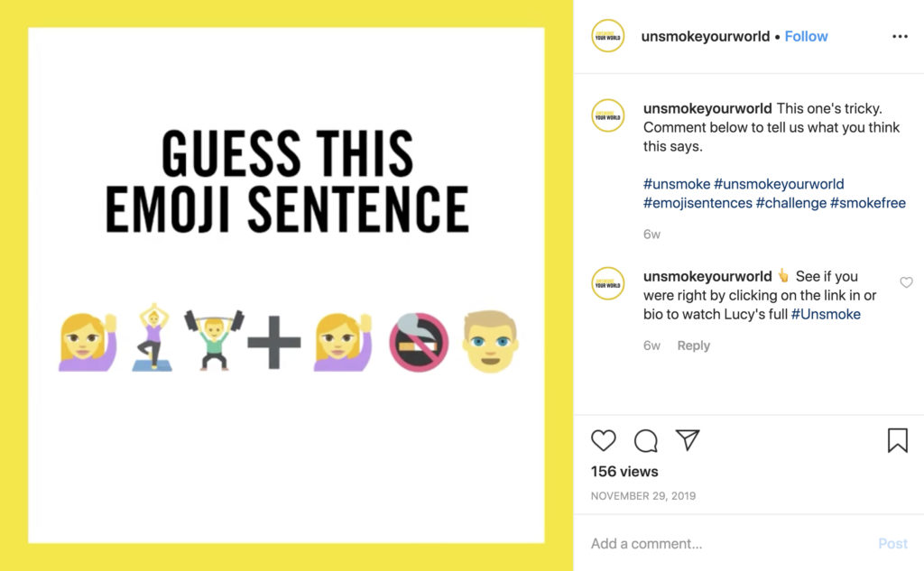
Task: Click the emoji sentence video post
Action: pyautogui.click(x=286, y=285)
